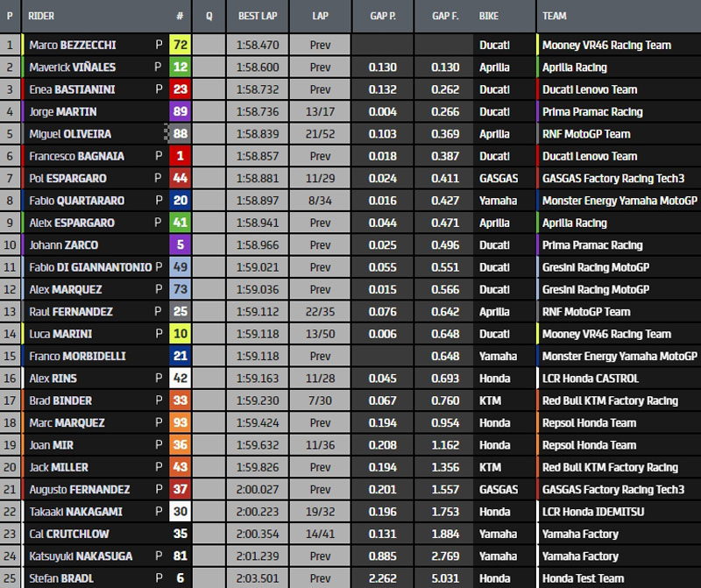
Task: Click the red number 1 badge for Bagnaia
Action: [181, 156]
